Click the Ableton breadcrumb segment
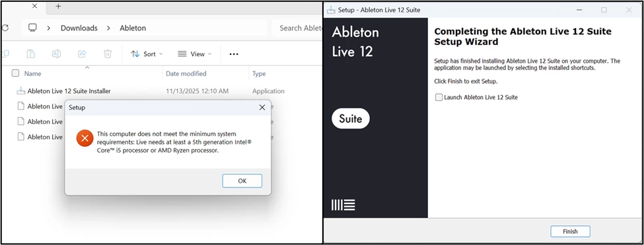 click(x=133, y=28)
